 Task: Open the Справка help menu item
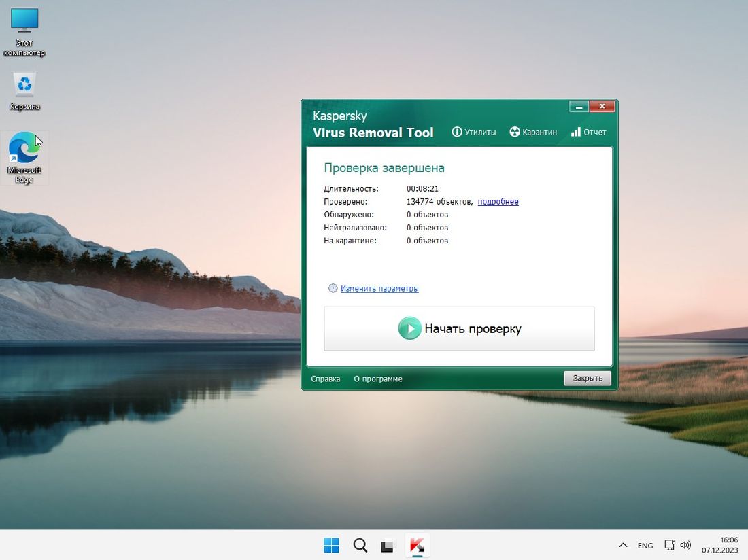(325, 379)
